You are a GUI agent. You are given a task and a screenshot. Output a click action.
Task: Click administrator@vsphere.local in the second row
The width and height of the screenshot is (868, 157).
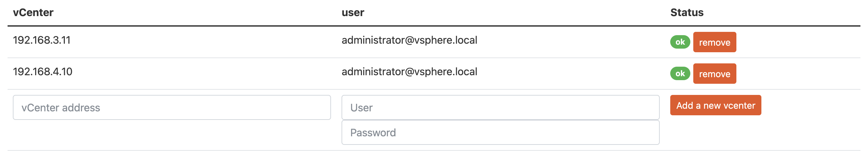(x=409, y=72)
